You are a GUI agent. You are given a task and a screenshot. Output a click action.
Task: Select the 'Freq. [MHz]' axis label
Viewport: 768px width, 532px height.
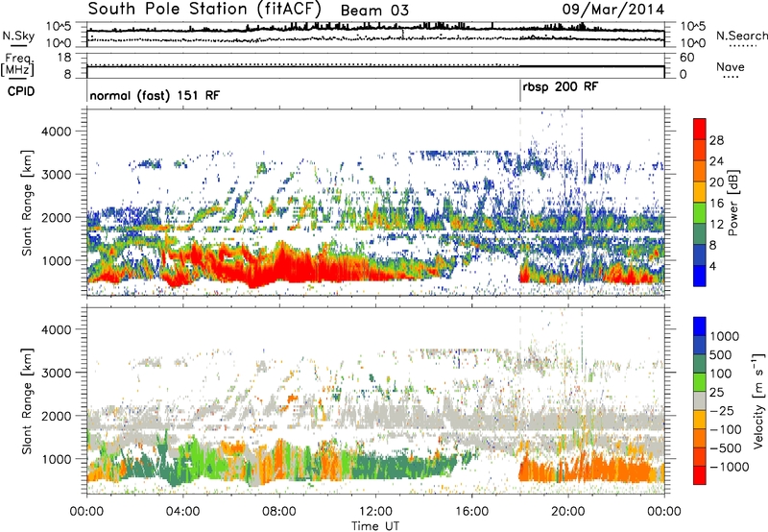click(x=17, y=65)
